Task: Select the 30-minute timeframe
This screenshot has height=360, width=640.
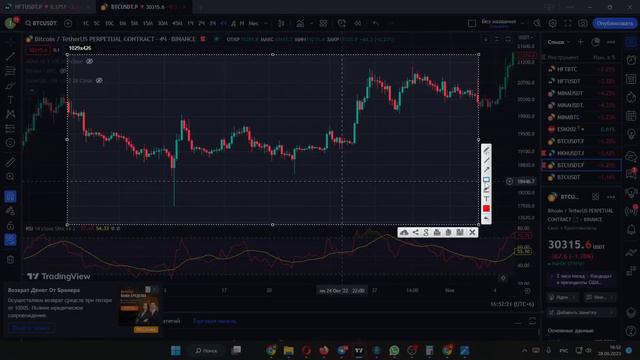Action: coord(162,23)
